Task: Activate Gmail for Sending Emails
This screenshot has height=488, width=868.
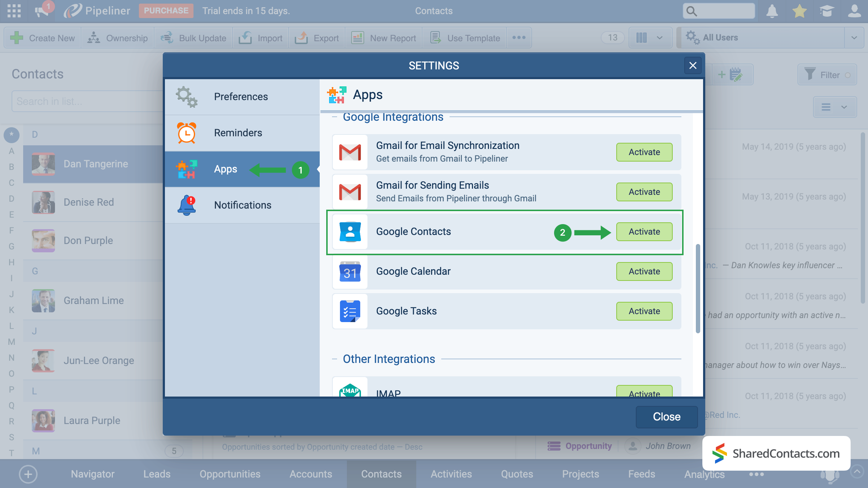Action: (644, 192)
